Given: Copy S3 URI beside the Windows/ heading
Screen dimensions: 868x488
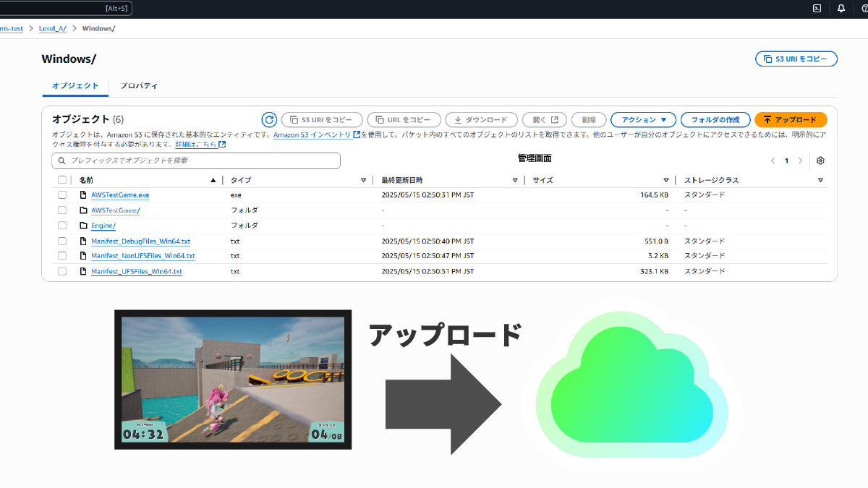Looking at the screenshot, I should point(796,59).
